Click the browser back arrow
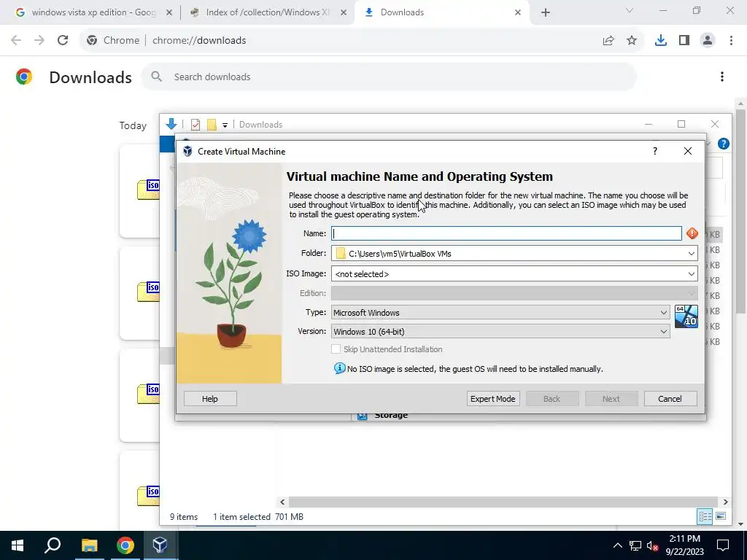This screenshot has width=747, height=560. click(16, 41)
